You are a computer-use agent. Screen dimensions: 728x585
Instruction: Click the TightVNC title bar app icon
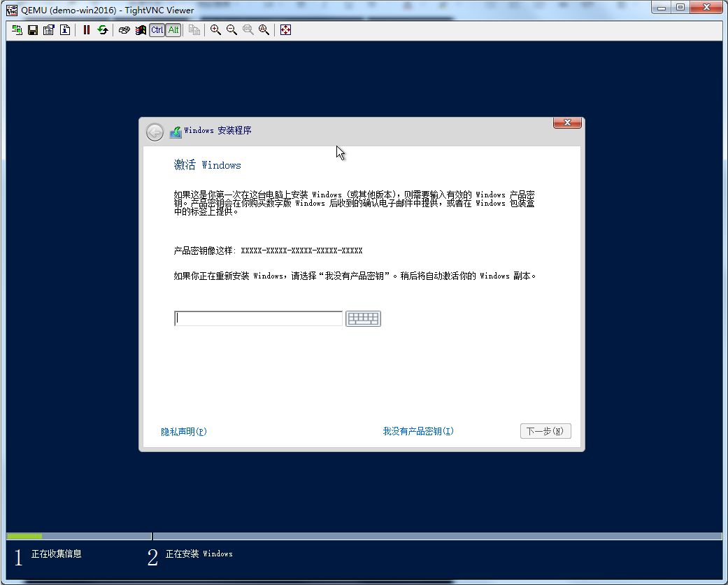(12, 10)
